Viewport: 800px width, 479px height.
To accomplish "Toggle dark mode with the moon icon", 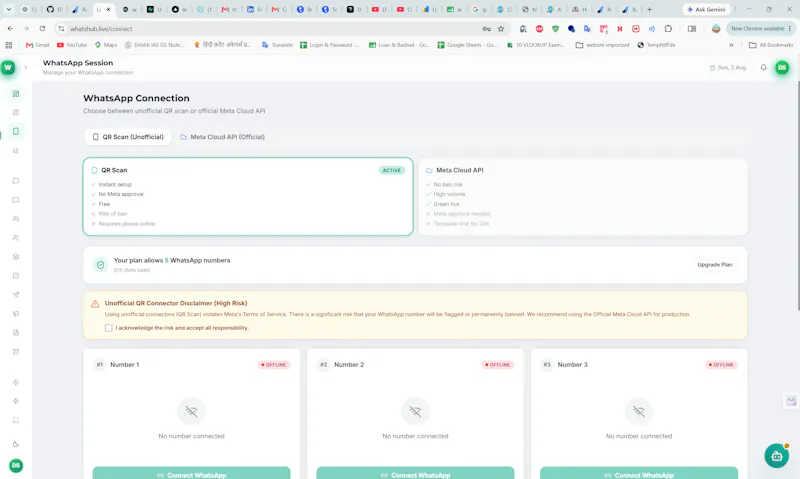I will tap(16, 444).
